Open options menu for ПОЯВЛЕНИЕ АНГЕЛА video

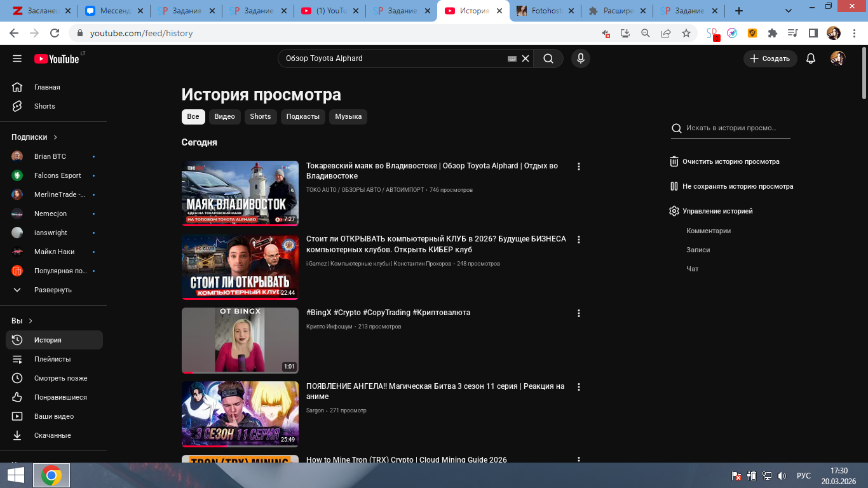[578, 387]
